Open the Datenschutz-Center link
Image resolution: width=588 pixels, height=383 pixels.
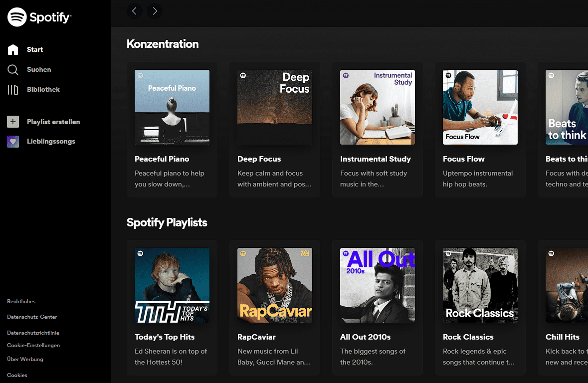tap(32, 317)
